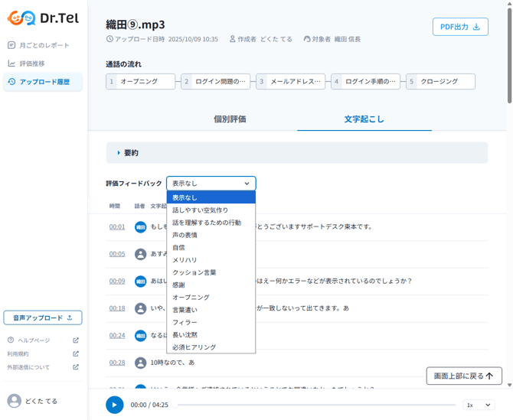Choose クッション言葉 option

(211, 272)
